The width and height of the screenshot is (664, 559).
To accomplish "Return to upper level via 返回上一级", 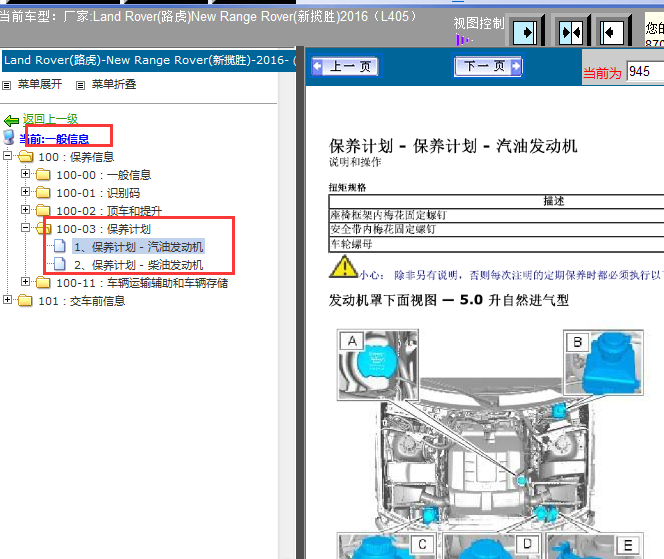I will (x=50, y=119).
